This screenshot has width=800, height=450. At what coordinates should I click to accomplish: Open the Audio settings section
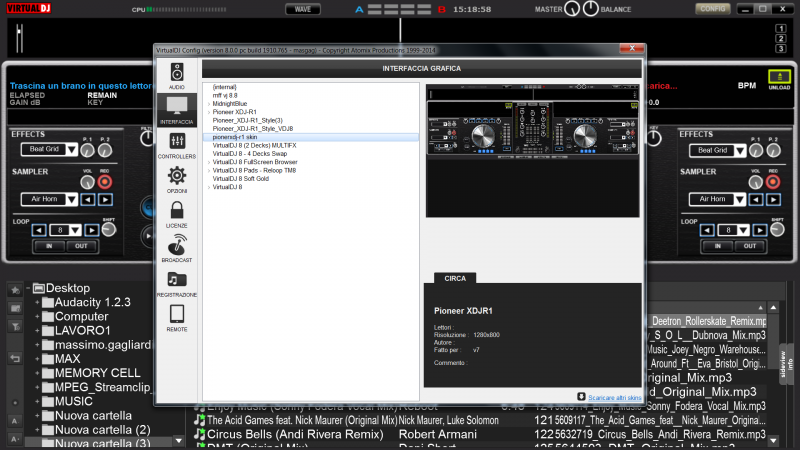pos(177,75)
